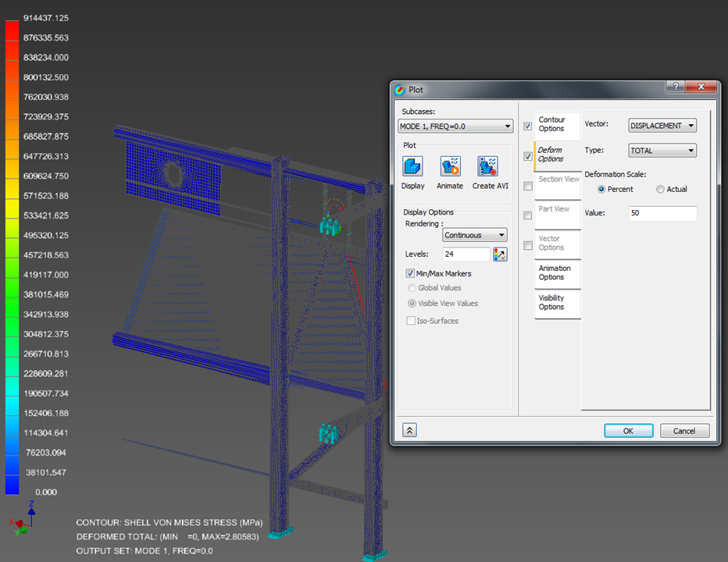Toggle the Min/Max Markers checkbox
The image size is (728, 562).
(x=410, y=273)
